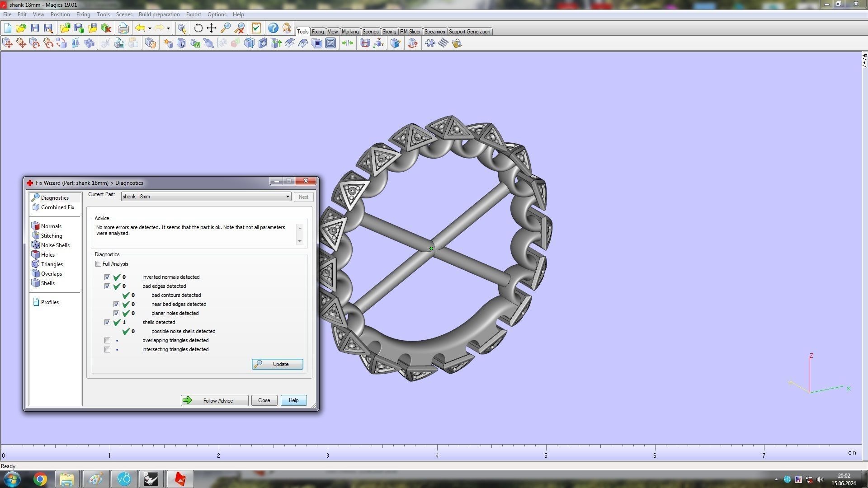Viewport: 868px width, 488px height.
Task: Switch to the Support Generation tab
Action: (x=469, y=32)
